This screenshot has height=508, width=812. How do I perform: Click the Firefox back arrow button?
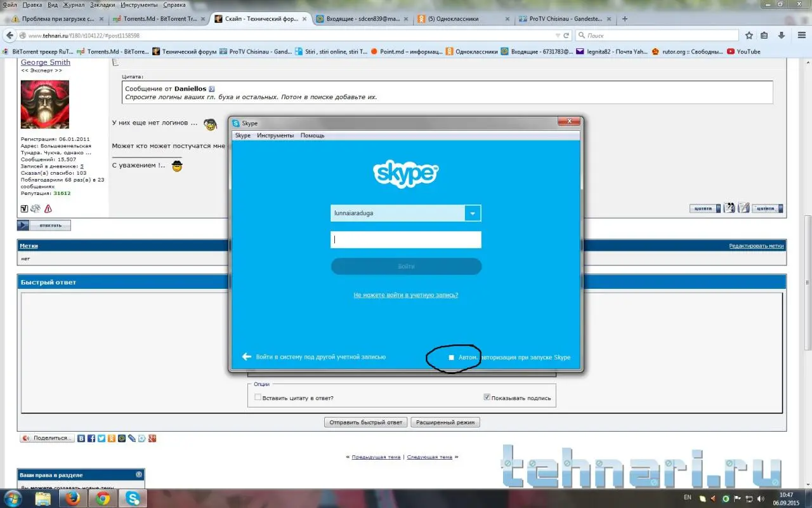11,36
